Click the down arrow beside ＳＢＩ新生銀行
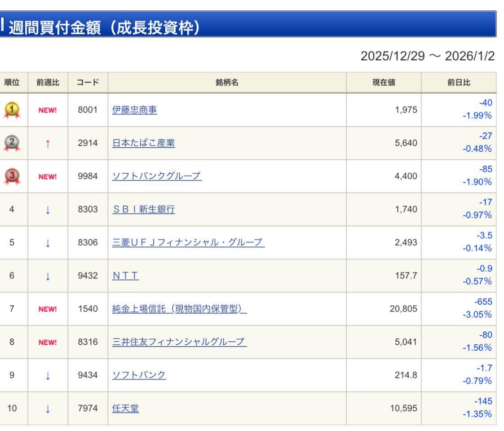504x431 pixels. tap(48, 210)
